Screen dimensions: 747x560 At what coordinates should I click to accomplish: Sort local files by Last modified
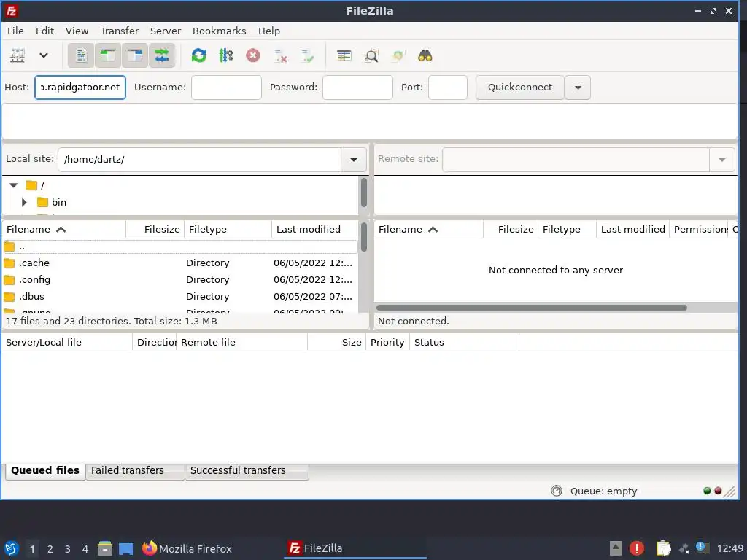[314, 229]
